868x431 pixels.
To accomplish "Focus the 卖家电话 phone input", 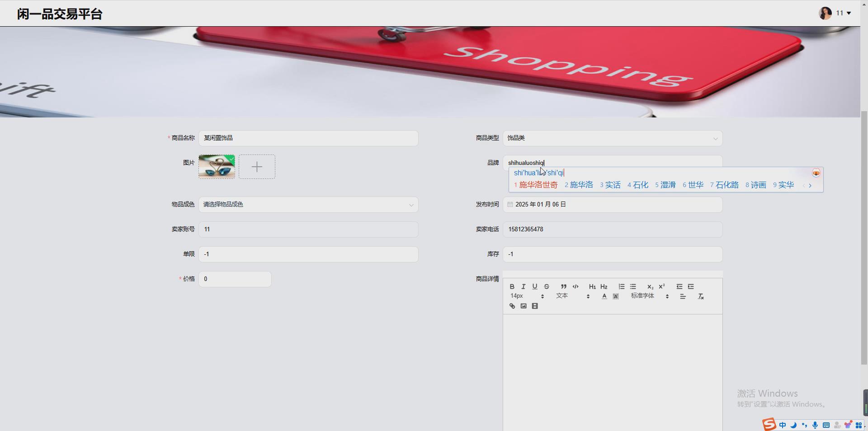I will pyautogui.click(x=613, y=230).
